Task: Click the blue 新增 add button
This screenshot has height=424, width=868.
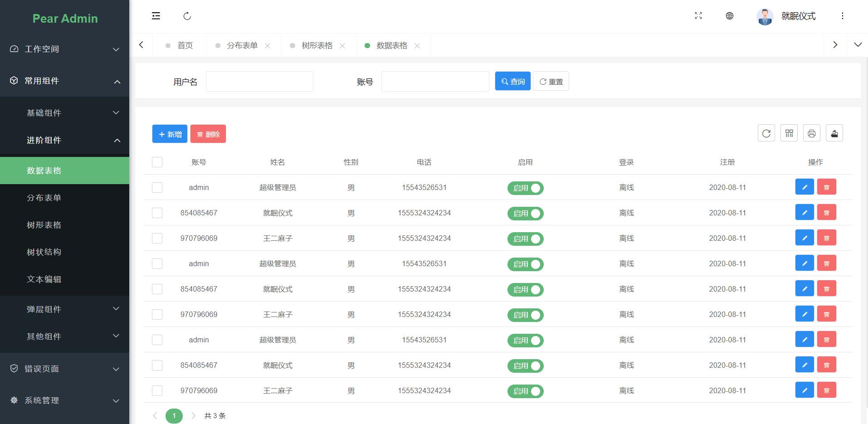Action: [x=170, y=134]
